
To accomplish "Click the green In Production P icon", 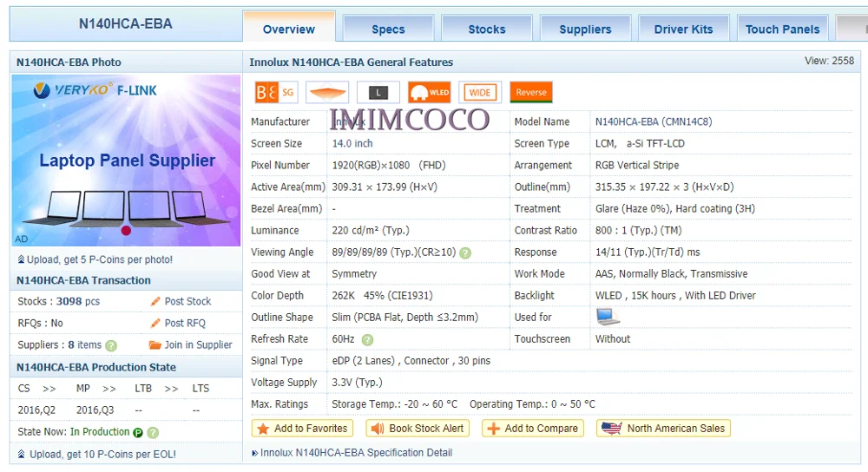I will (x=138, y=433).
